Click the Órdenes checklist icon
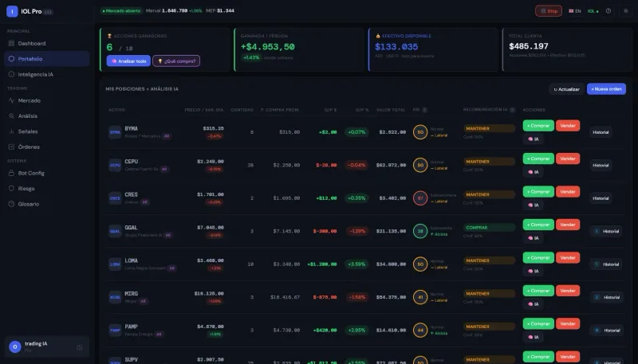Screen dimensions: 638x364 coord(11,147)
